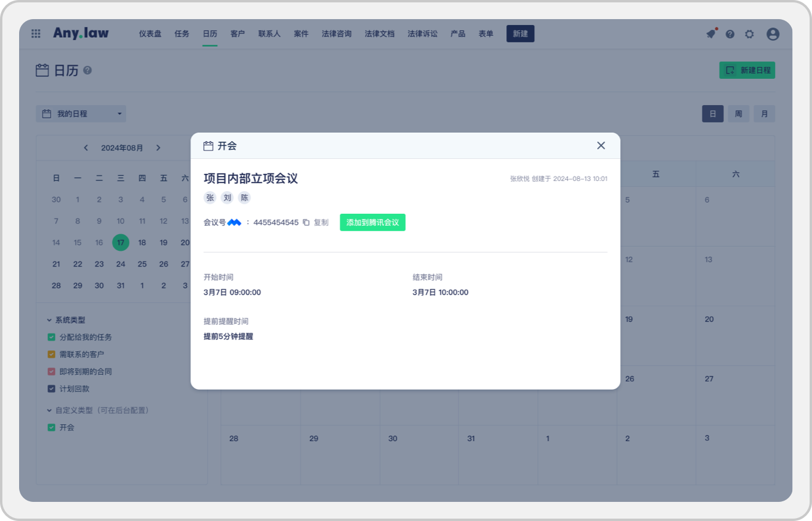Open the notifications rocket icon

(710, 34)
